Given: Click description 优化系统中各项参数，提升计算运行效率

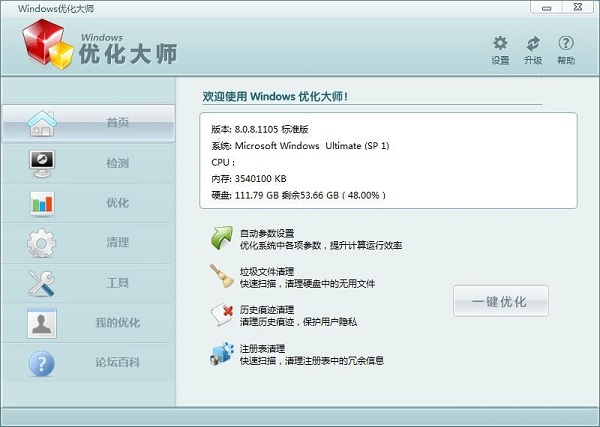Looking at the screenshot, I should [x=321, y=245].
